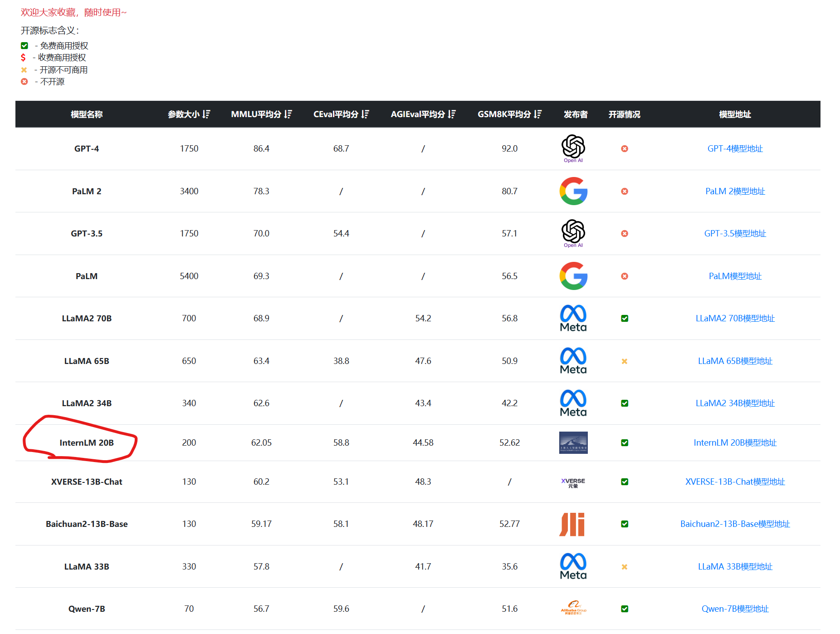This screenshot has height=634, width=840.
Task: Sort by CEval平均分 column sort icon
Action: (x=365, y=114)
